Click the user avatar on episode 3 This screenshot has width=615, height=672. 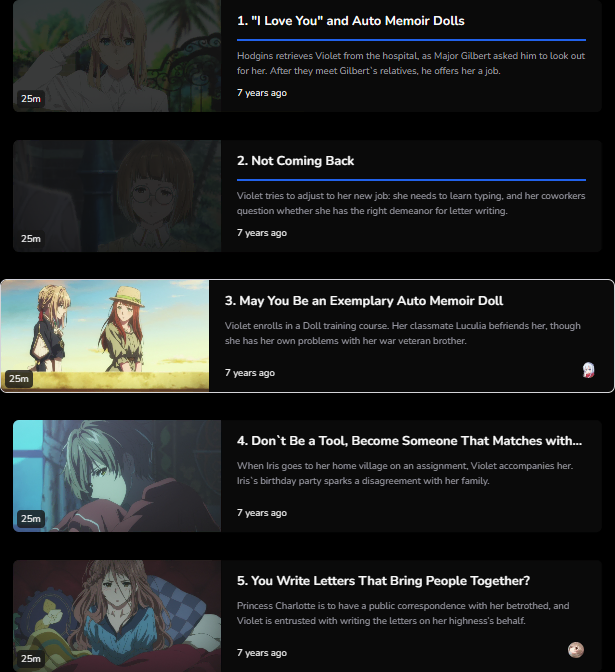(588, 370)
